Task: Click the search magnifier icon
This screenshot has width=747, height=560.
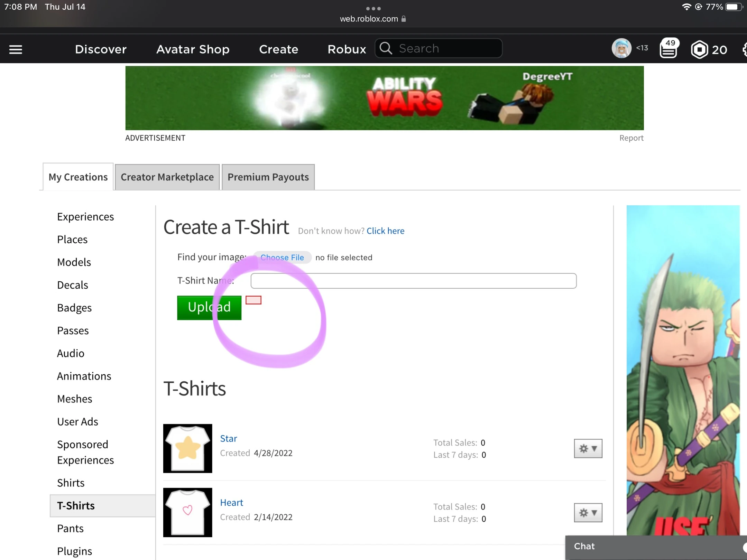Action: point(386,48)
